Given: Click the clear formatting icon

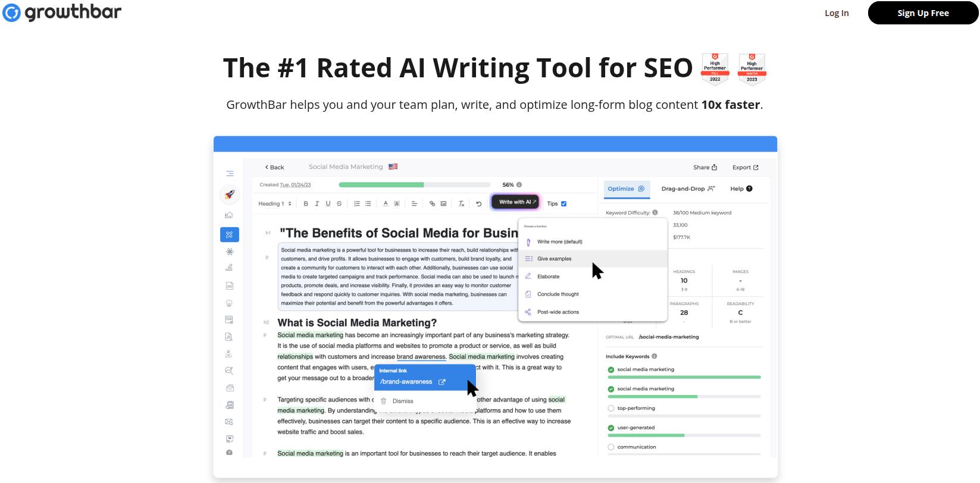Looking at the screenshot, I should (461, 203).
